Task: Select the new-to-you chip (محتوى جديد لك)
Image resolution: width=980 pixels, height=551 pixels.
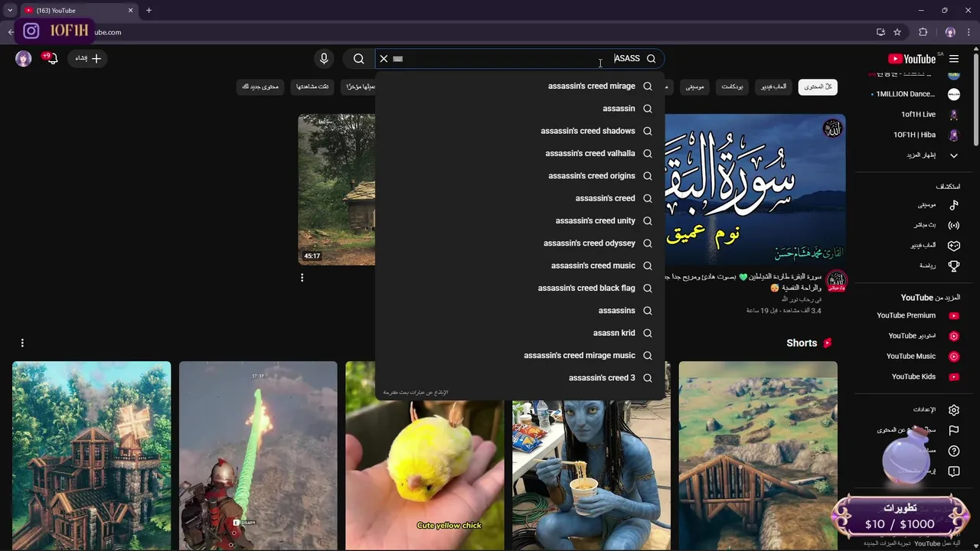Action: [260, 86]
